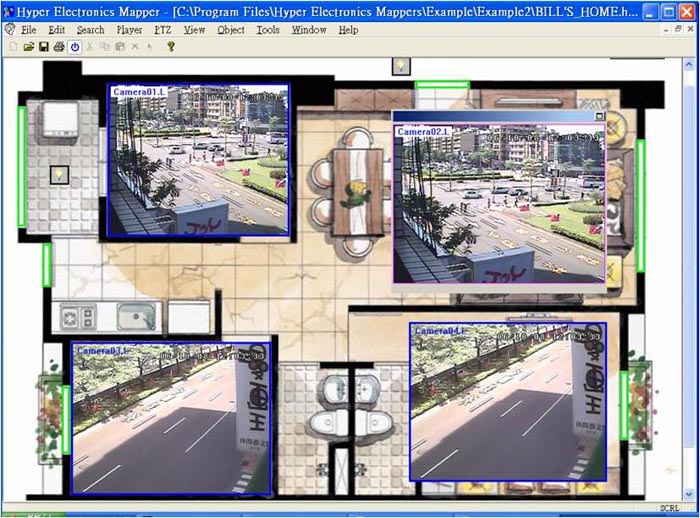The width and height of the screenshot is (700, 518).
Task: Select the Camera03.L video window
Action: [x=172, y=420]
